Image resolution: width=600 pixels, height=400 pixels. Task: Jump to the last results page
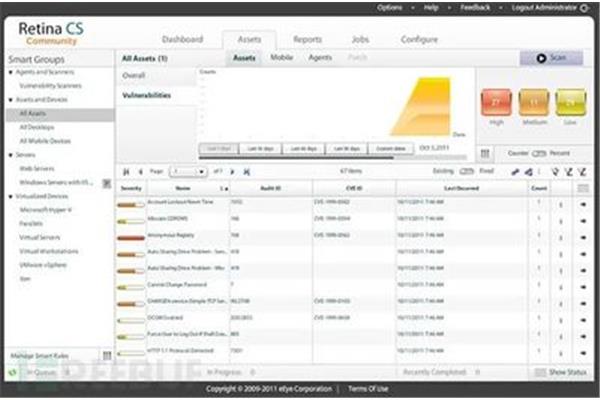(247, 172)
